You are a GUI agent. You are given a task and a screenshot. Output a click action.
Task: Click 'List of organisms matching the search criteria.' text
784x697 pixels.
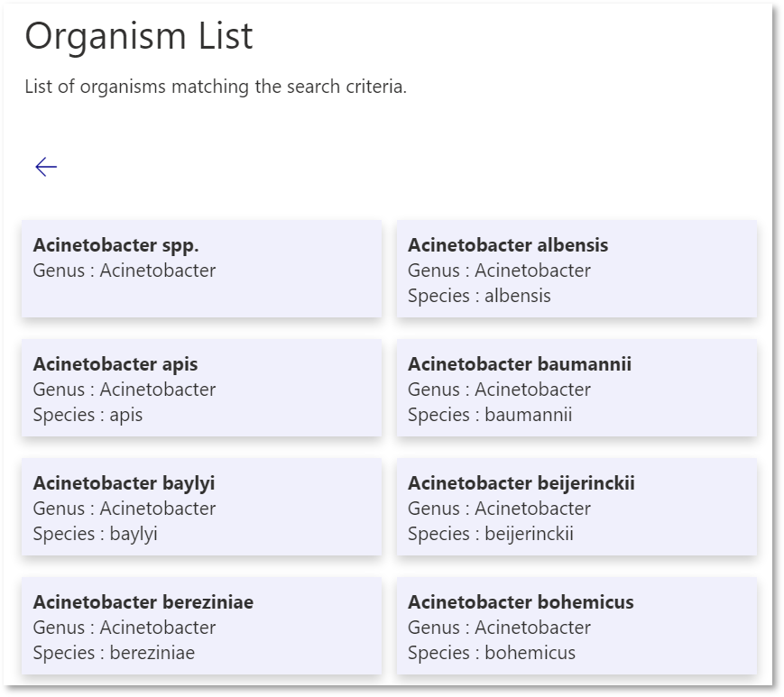pos(216,87)
